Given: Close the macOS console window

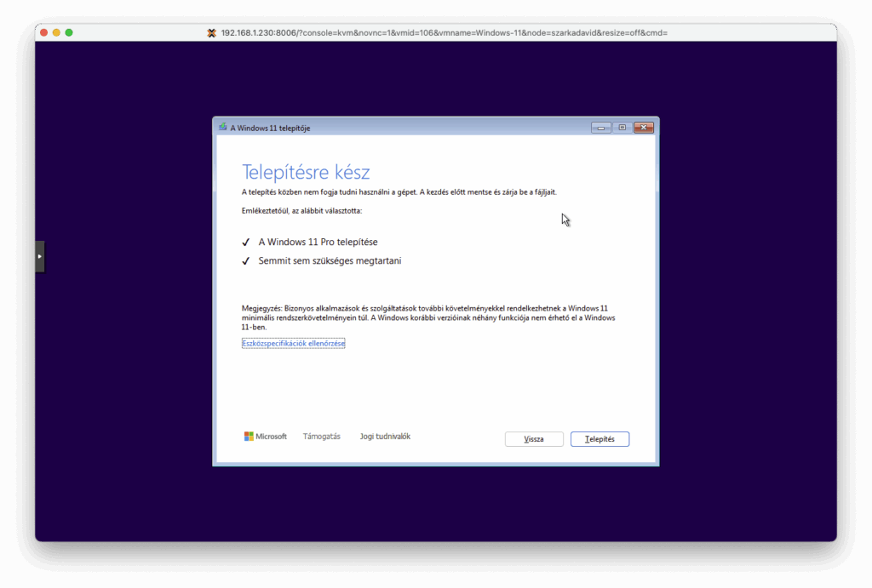Looking at the screenshot, I should click(x=44, y=33).
